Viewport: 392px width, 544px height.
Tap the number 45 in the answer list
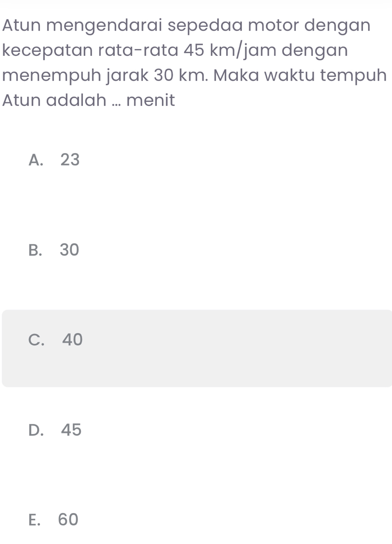tap(71, 430)
